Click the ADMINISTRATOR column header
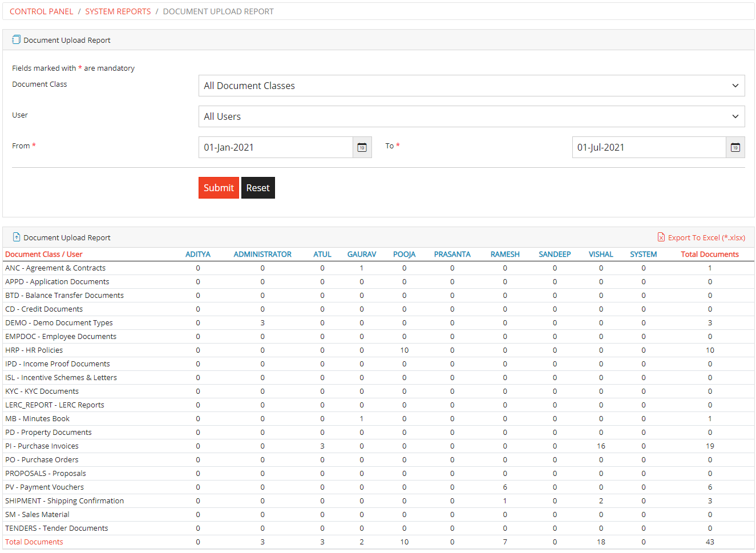 point(262,255)
